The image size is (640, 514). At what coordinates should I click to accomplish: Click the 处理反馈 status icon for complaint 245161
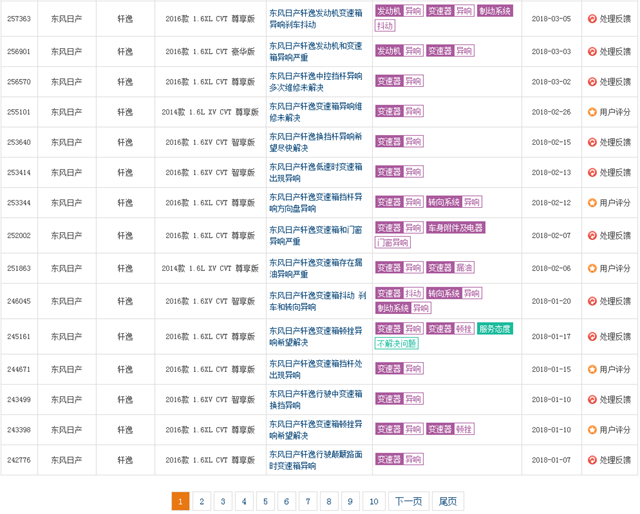(x=592, y=336)
